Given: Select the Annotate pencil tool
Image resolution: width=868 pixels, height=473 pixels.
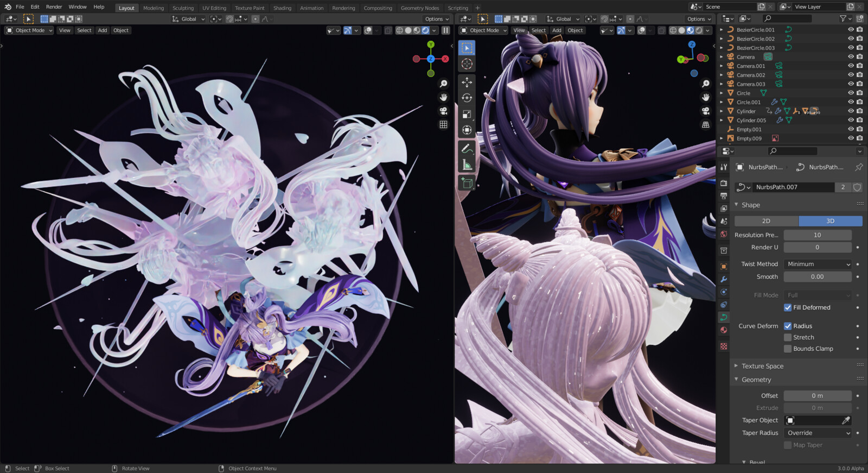Looking at the screenshot, I should (x=467, y=148).
